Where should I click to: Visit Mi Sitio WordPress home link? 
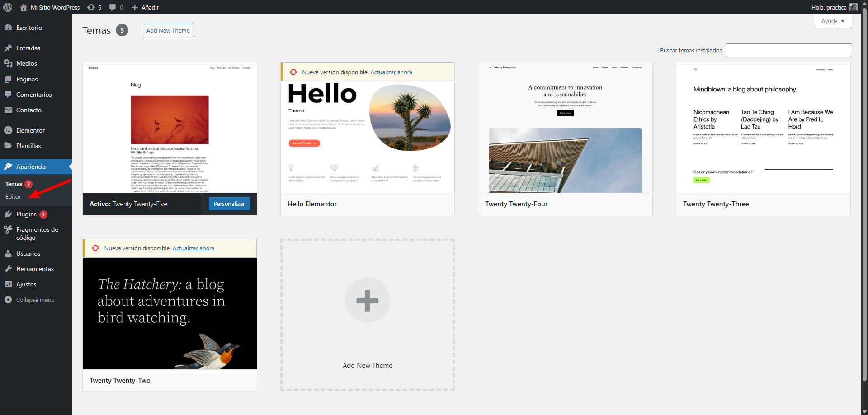(50, 7)
